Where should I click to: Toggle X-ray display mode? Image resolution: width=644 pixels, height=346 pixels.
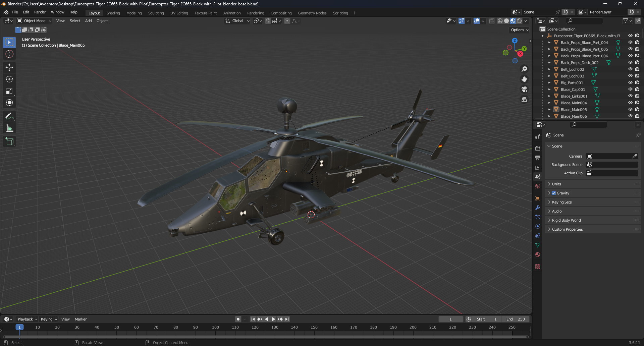491,21
